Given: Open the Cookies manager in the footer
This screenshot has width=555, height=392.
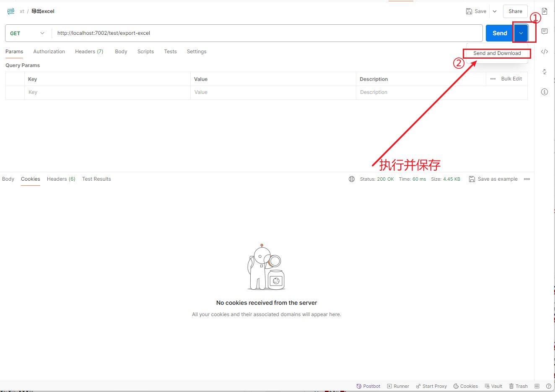Looking at the screenshot, I should tap(466, 386).
